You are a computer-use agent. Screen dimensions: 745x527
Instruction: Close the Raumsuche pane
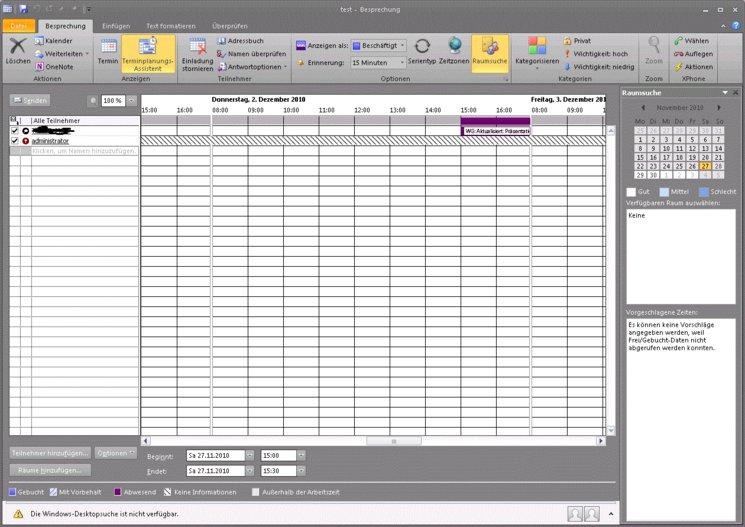735,93
